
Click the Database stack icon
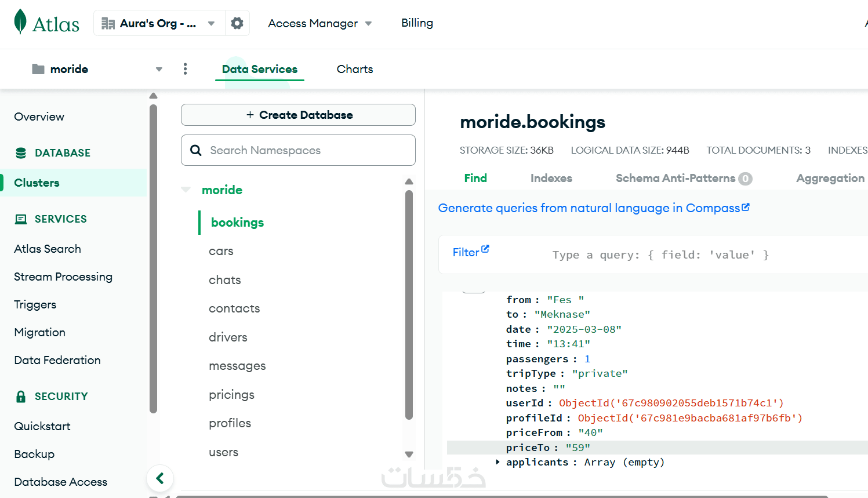21,153
